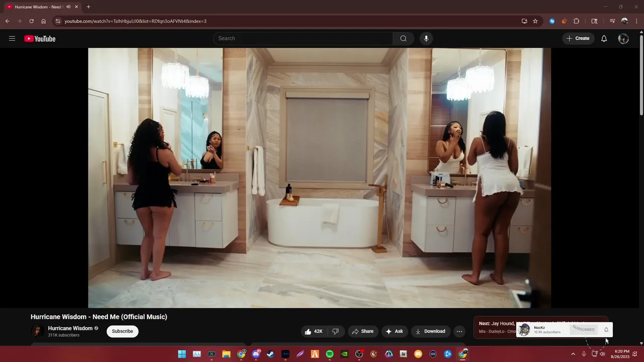
Task: Open the Chrome profile avatar in toolbar
Action: 624,21
